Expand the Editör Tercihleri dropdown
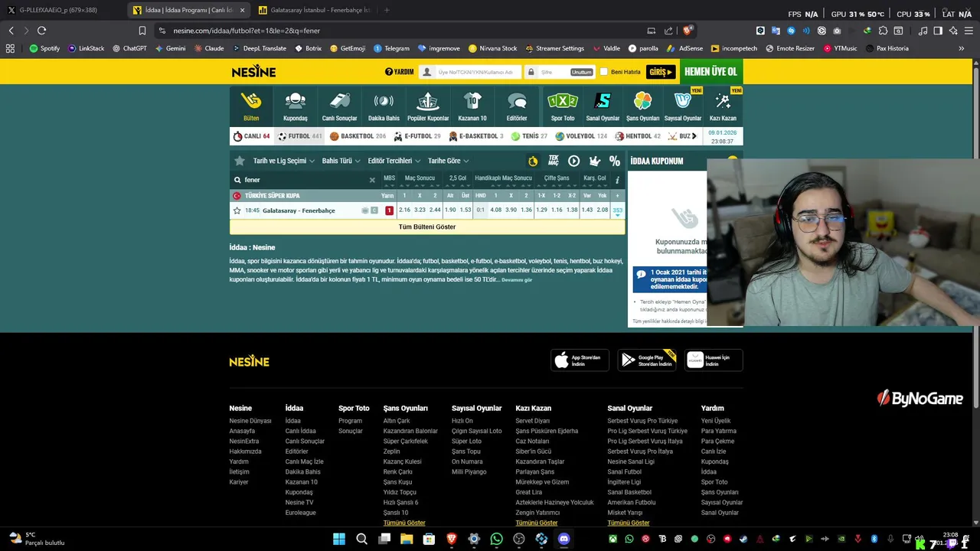The height and width of the screenshot is (551, 980). click(394, 161)
